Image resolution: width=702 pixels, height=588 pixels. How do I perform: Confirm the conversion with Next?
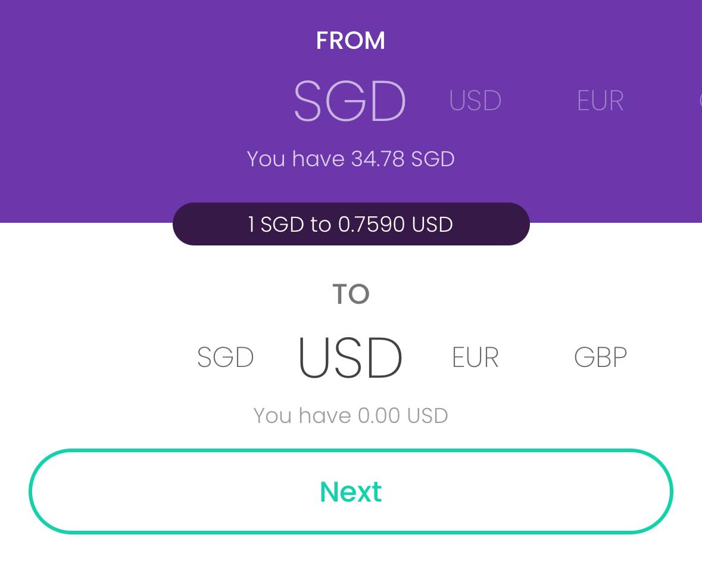coord(351,491)
